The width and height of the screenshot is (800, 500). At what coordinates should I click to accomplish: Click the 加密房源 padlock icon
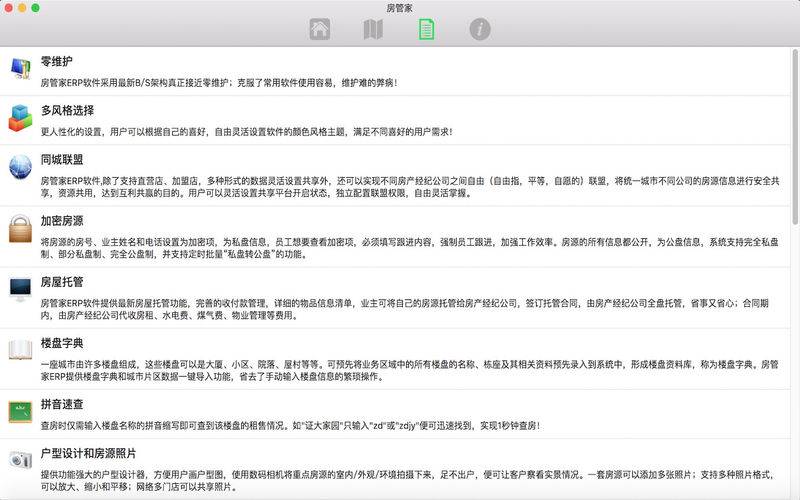pyautogui.click(x=20, y=228)
